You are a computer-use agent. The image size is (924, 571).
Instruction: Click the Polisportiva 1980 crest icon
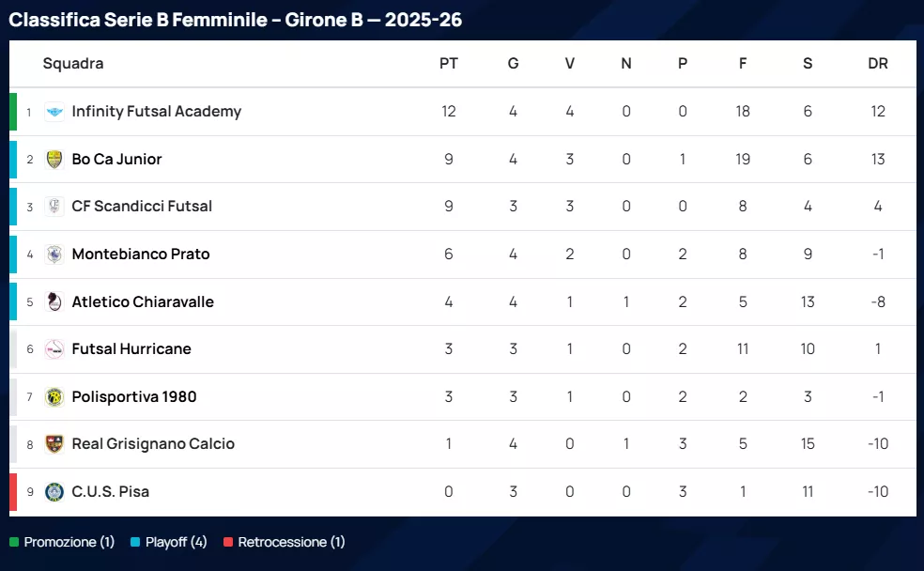click(54, 397)
